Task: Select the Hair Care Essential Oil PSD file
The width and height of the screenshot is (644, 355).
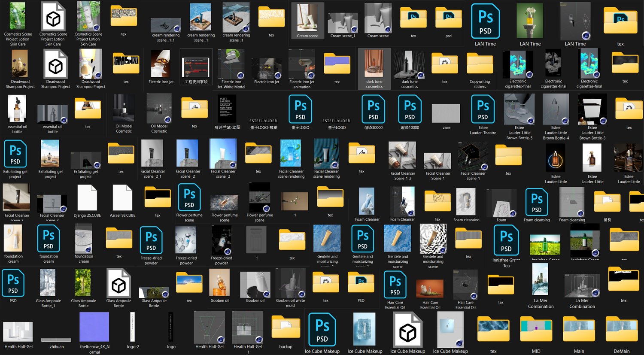Action: [x=395, y=285]
